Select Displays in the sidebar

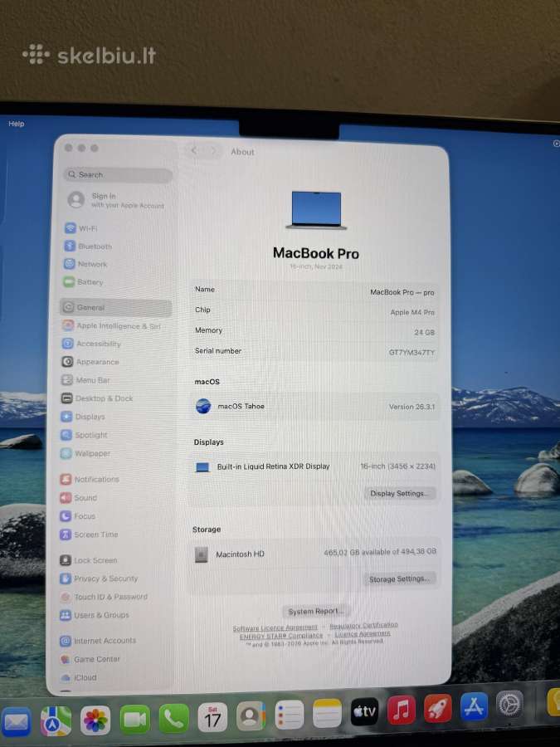tap(83, 417)
